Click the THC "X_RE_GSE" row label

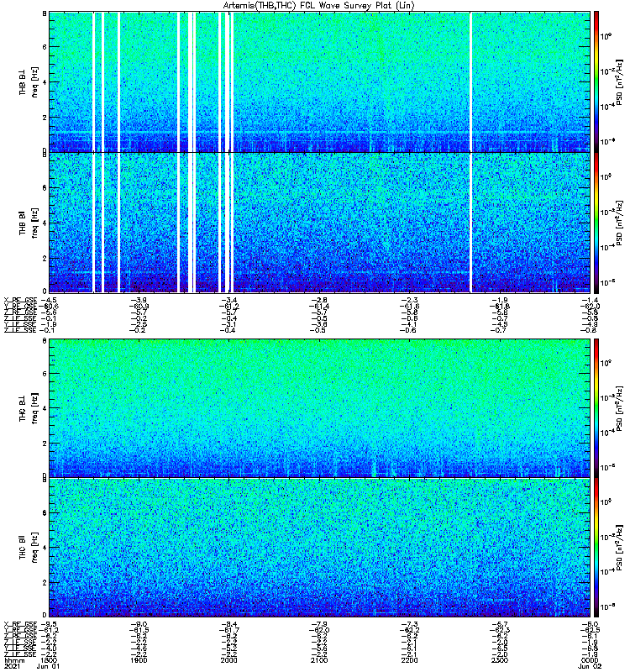pos(20,624)
